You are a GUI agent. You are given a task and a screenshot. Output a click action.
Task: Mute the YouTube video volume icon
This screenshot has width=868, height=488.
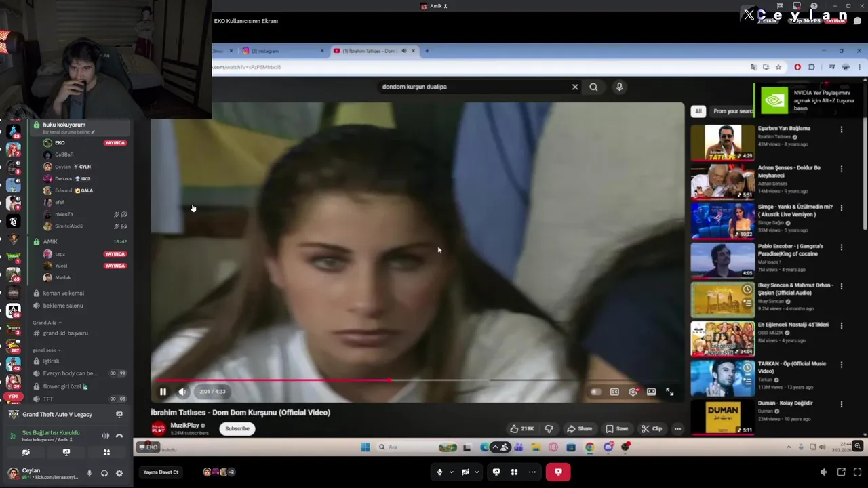click(x=182, y=392)
